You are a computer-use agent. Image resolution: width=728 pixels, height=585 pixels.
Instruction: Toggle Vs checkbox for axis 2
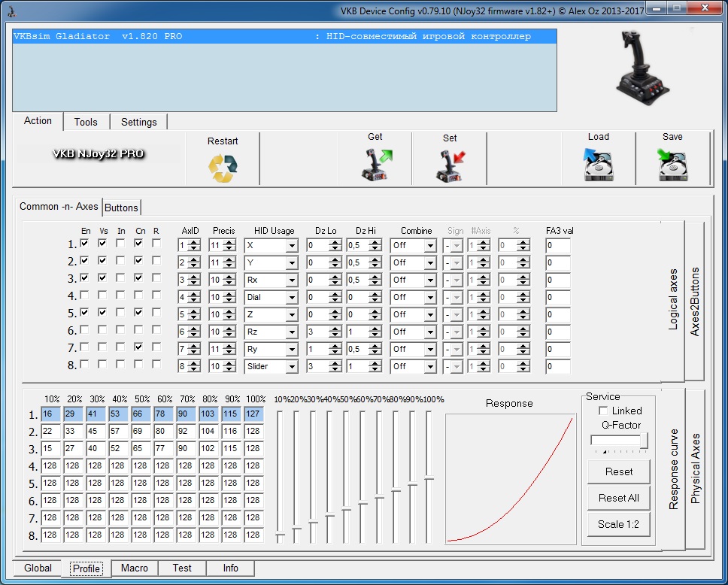[x=102, y=260]
